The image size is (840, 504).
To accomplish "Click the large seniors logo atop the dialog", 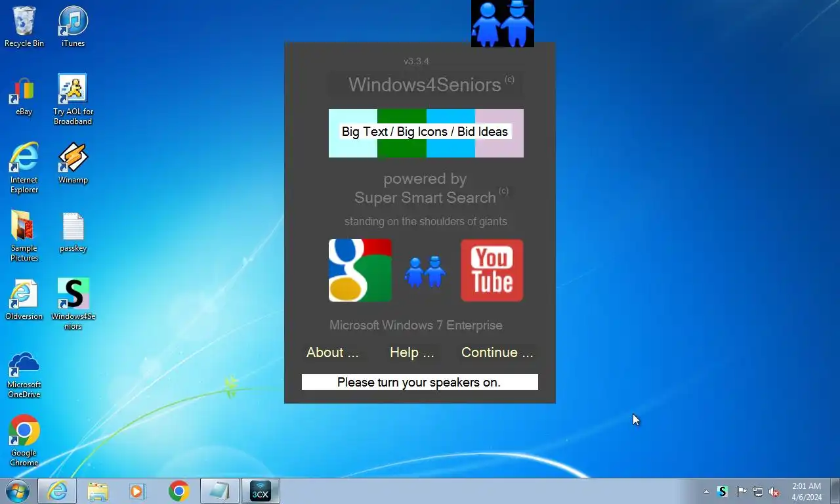I will (x=503, y=24).
